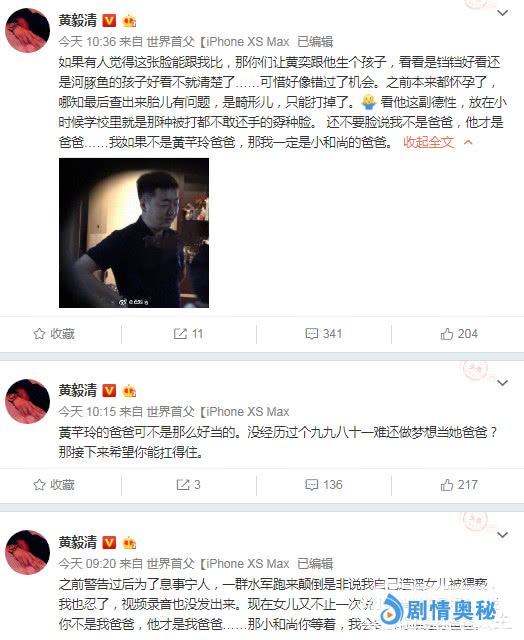The width and height of the screenshot is (524, 640).
Task: Open comments icon showing 136
Action: point(311,484)
